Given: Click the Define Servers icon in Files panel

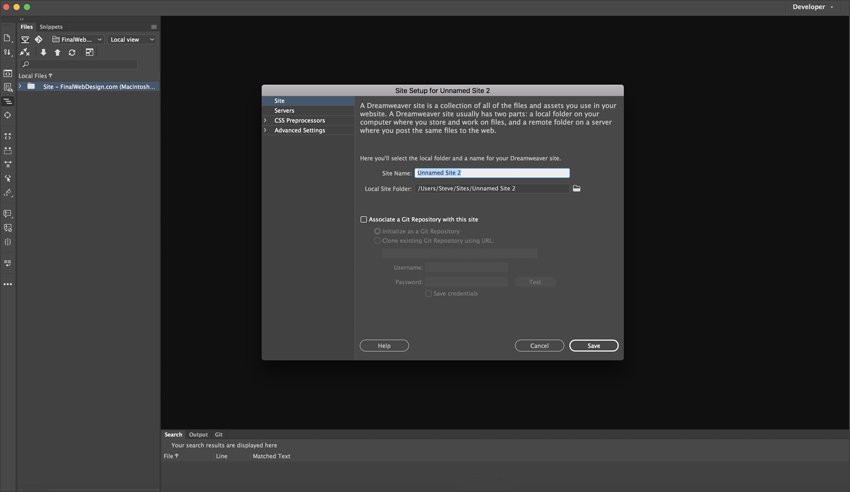Looking at the screenshot, I should tap(25, 40).
